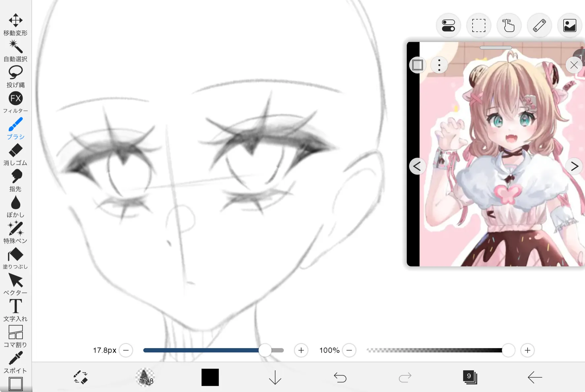
Task: Select the ベクター vector tool
Action: click(x=16, y=284)
